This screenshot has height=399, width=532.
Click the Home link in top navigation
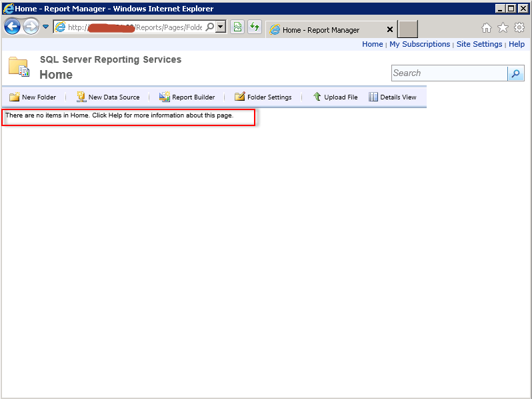(x=372, y=44)
